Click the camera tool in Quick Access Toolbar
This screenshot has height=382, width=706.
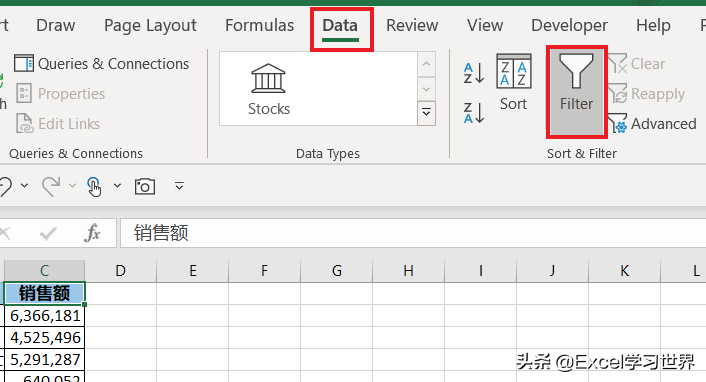(x=145, y=186)
